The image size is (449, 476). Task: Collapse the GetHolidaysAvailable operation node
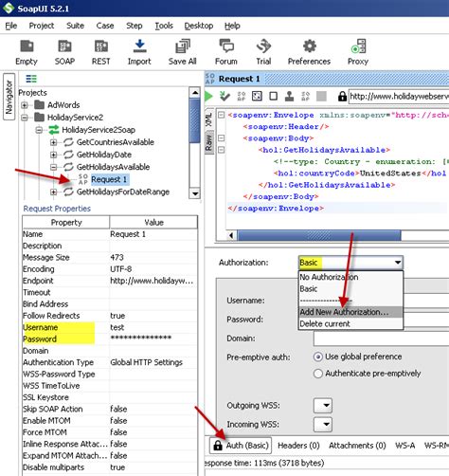pos(54,167)
